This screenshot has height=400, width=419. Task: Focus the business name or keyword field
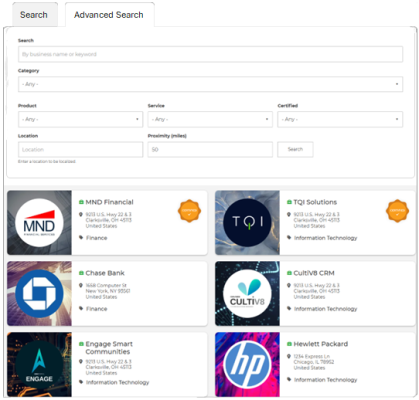pos(210,54)
